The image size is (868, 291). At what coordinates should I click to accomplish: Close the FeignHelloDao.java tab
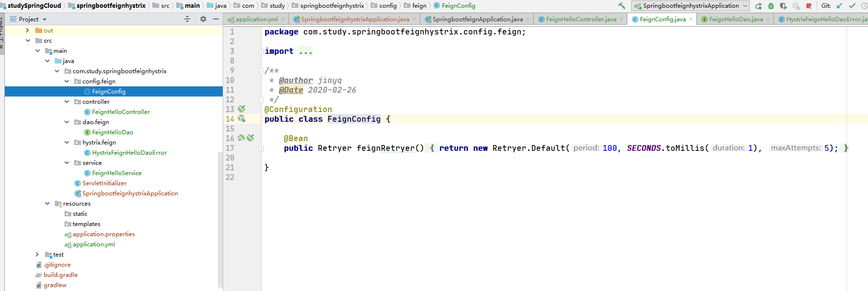pos(768,19)
